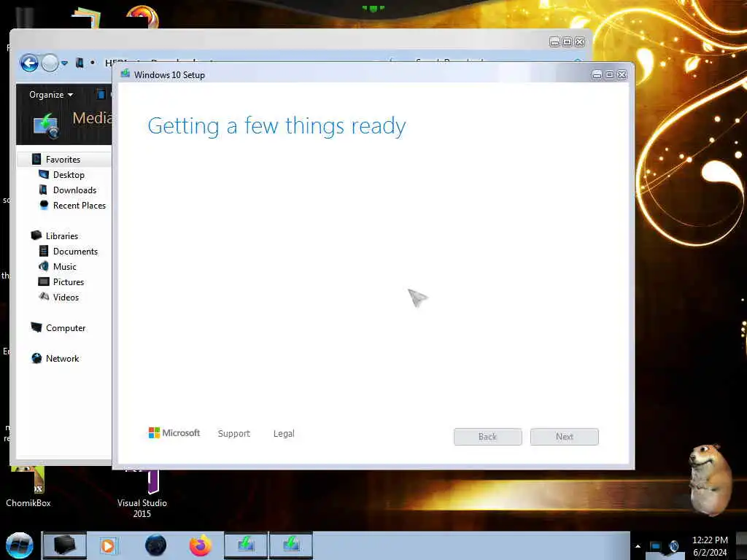This screenshot has height=560, width=747.
Task: Click the Back button in Windows 10 Setup
Action: pyautogui.click(x=488, y=437)
